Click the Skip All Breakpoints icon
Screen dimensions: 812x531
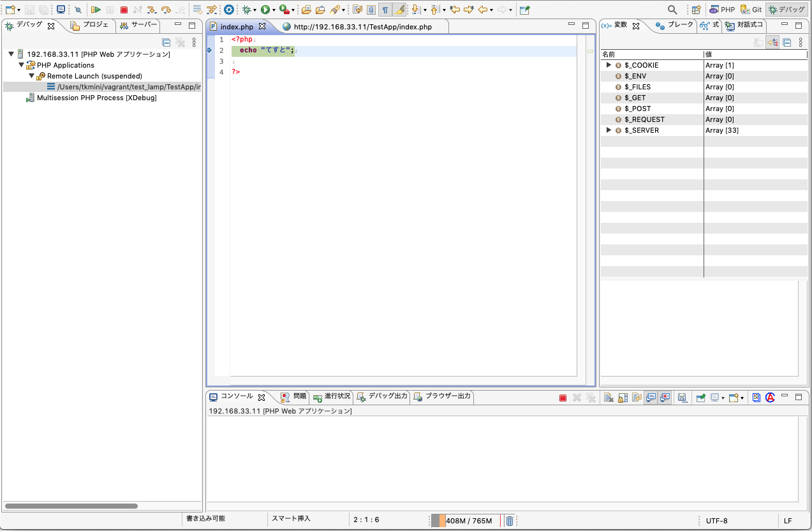coord(78,10)
